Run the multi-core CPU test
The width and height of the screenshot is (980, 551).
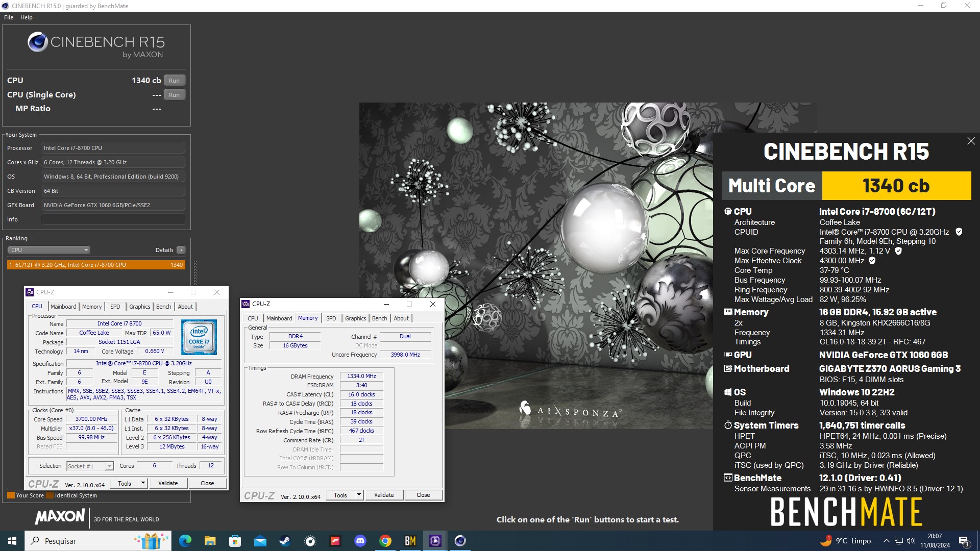coord(174,81)
